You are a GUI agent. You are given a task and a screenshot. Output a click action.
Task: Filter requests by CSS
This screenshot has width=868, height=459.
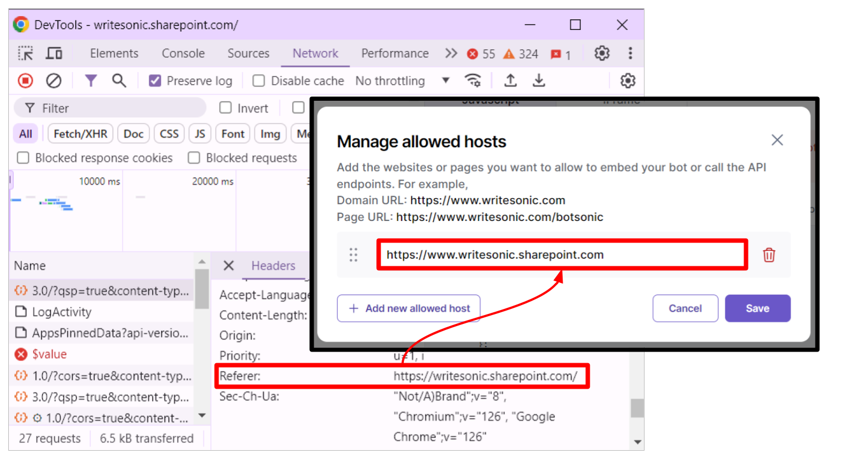[x=169, y=134]
